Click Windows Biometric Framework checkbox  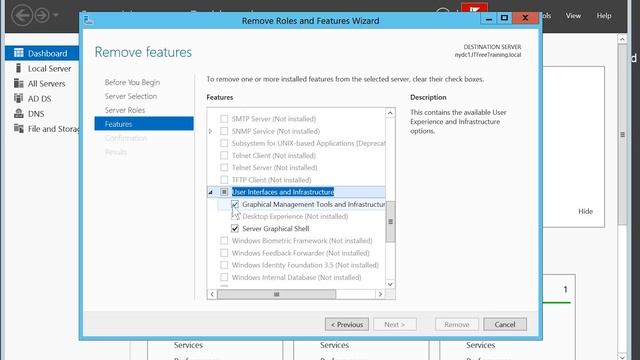224,241
